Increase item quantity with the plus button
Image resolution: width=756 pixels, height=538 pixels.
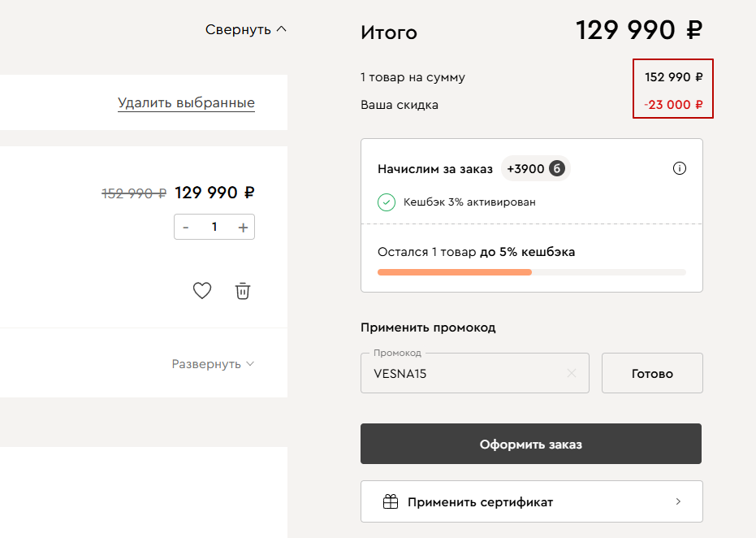coord(243,228)
